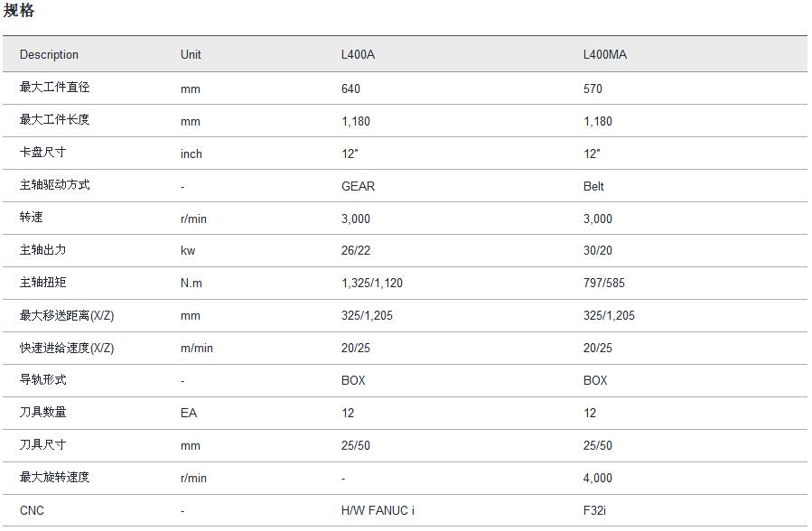Click the 570 diameter value
Viewport: 812px width, 531px height.
[593, 88]
